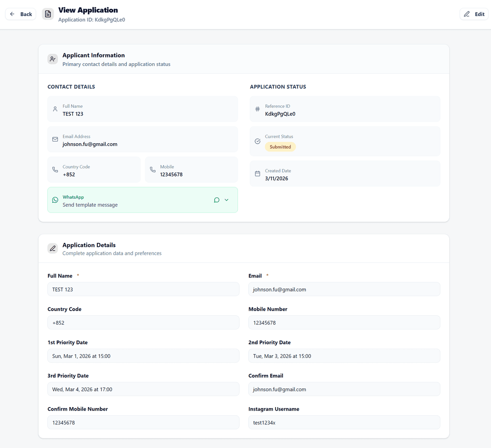The image size is (491, 448).
Task: Click the hash icon next to Reference ID
Action: click(257, 109)
